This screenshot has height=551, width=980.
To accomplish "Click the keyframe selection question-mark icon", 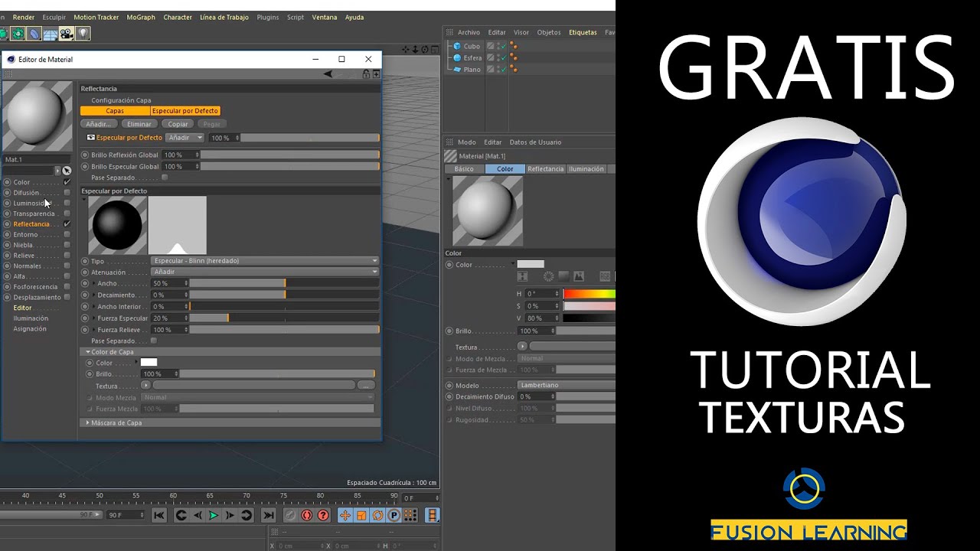I will pos(323,516).
